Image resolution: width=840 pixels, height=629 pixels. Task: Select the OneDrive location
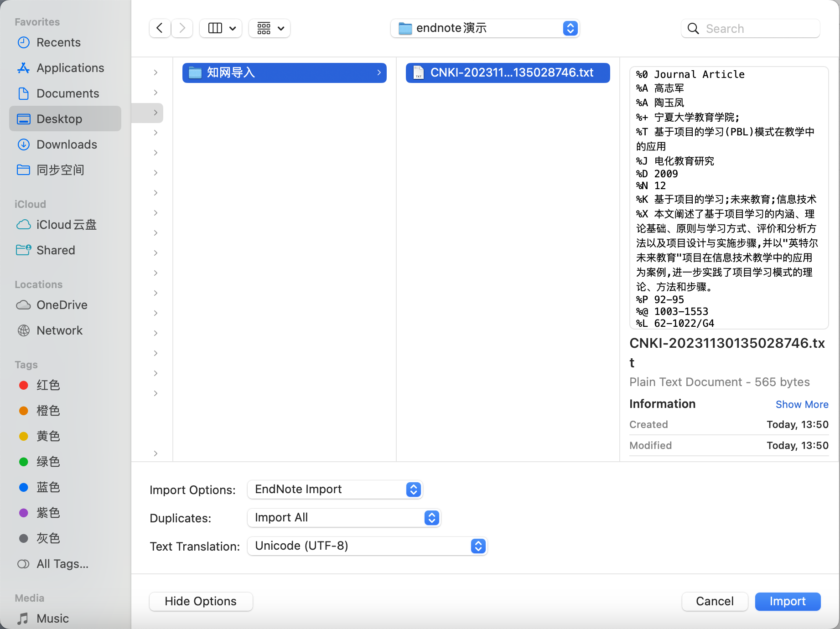(x=62, y=304)
